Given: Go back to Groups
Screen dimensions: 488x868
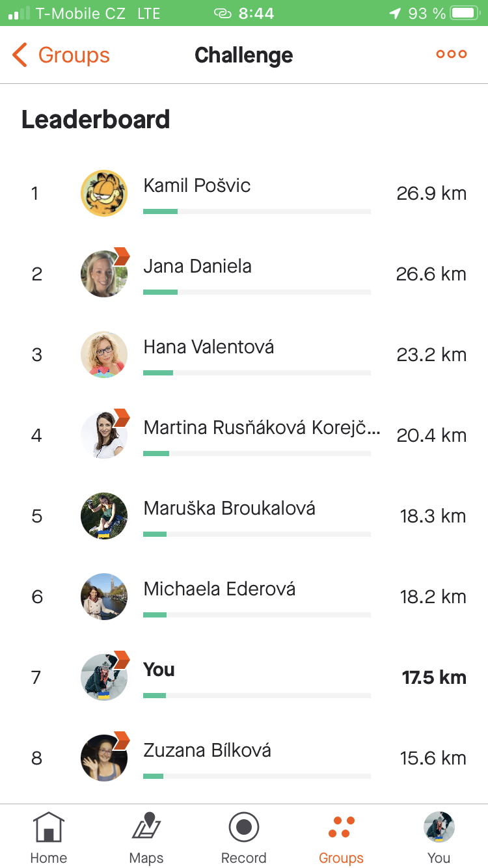Looking at the screenshot, I should [73, 55].
